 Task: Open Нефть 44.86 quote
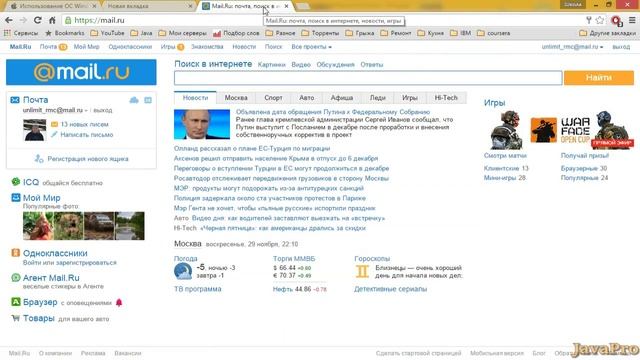point(299,289)
